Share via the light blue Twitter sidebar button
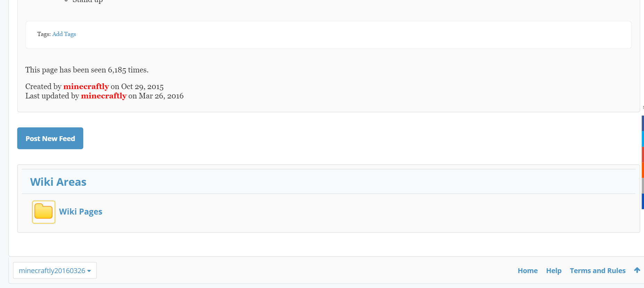 tap(643, 139)
